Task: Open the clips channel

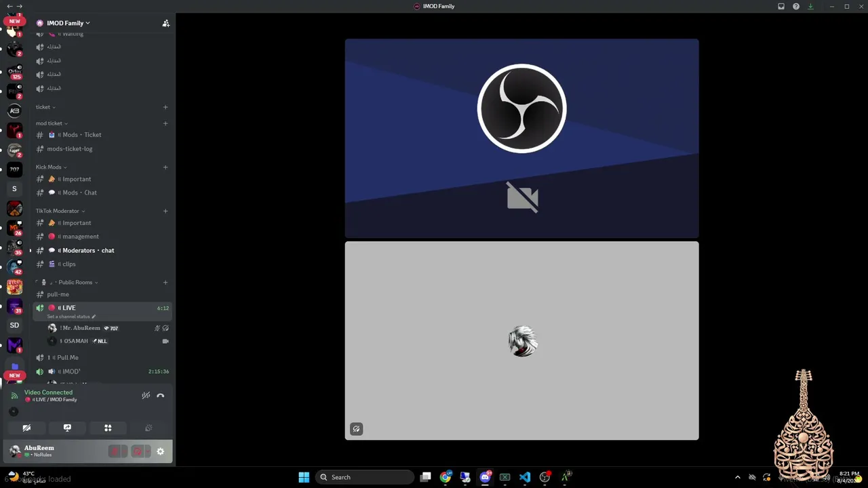Action: (102, 264)
